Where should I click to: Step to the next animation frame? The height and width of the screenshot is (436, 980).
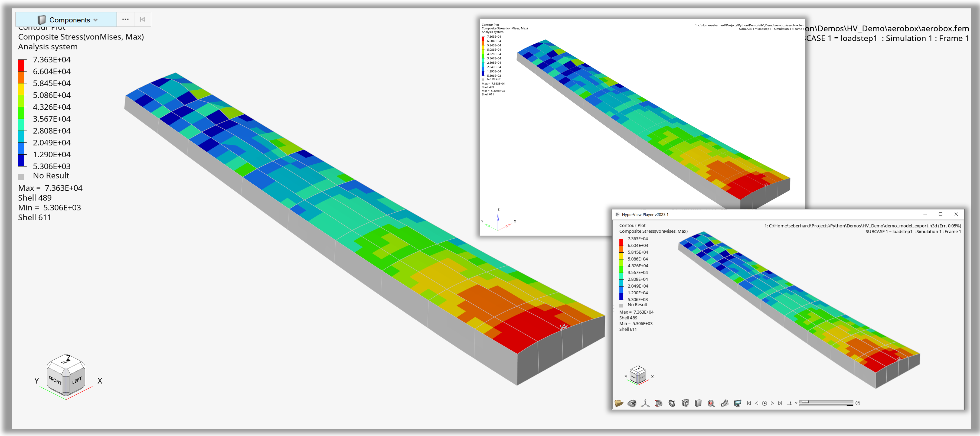772,403
